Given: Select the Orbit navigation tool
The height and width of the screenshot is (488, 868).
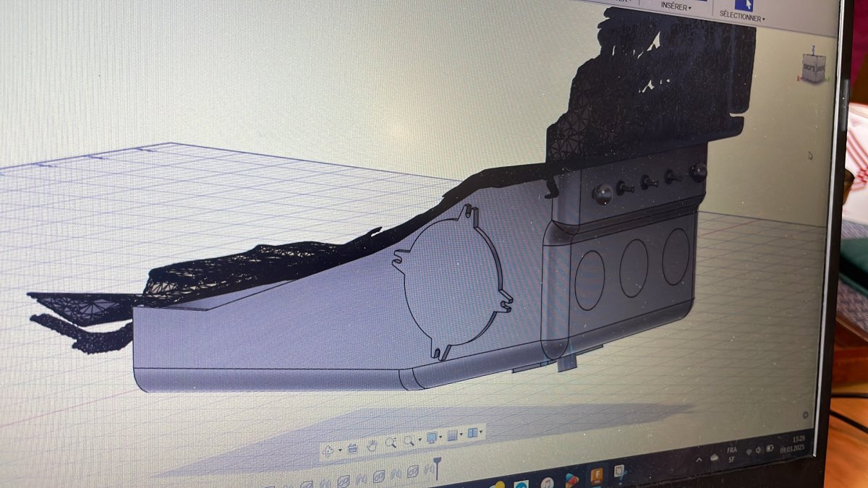Looking at the screenshot, I should (328, 450).
